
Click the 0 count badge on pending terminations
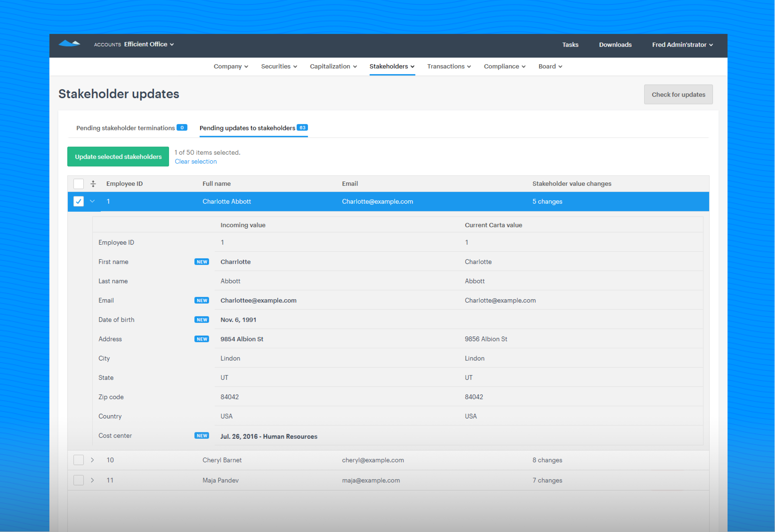pyautogui.click(x=182, y=128)
